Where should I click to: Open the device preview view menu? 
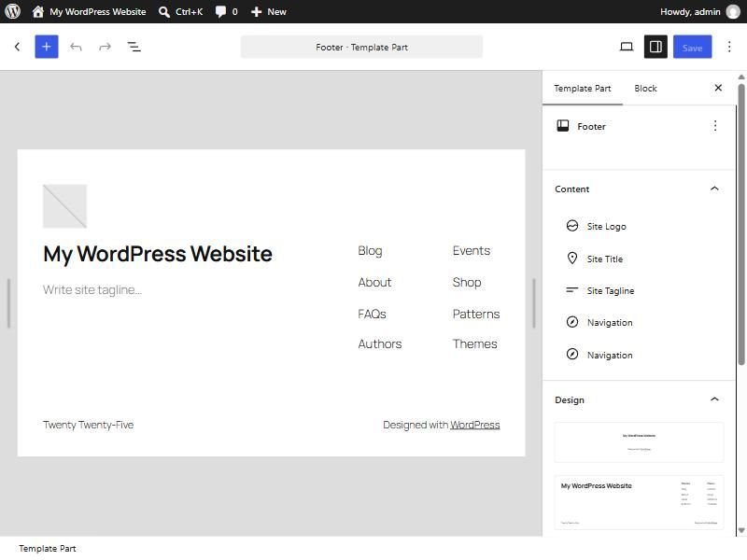click(x=627, y=47)
